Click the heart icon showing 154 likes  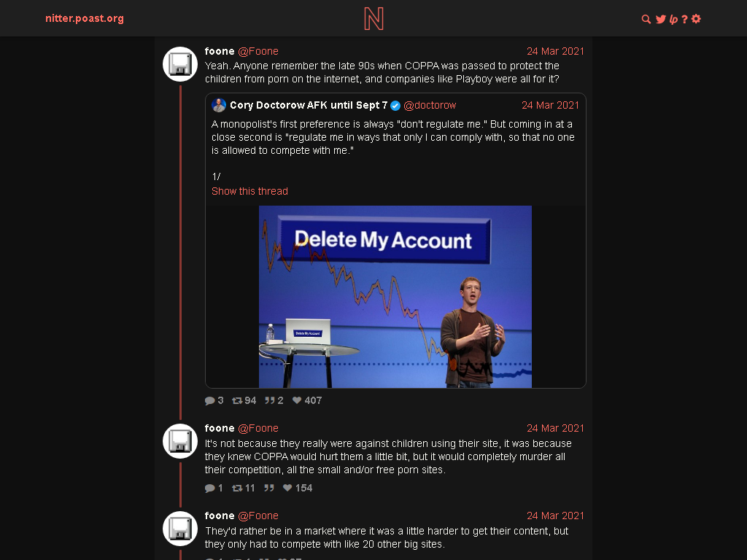287,488
